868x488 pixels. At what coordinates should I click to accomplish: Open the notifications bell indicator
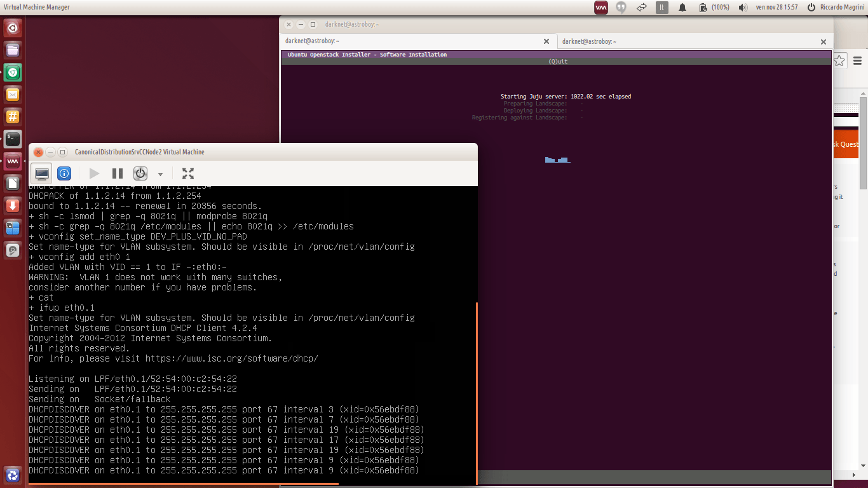pyautogui.click(x=682, y=8)
